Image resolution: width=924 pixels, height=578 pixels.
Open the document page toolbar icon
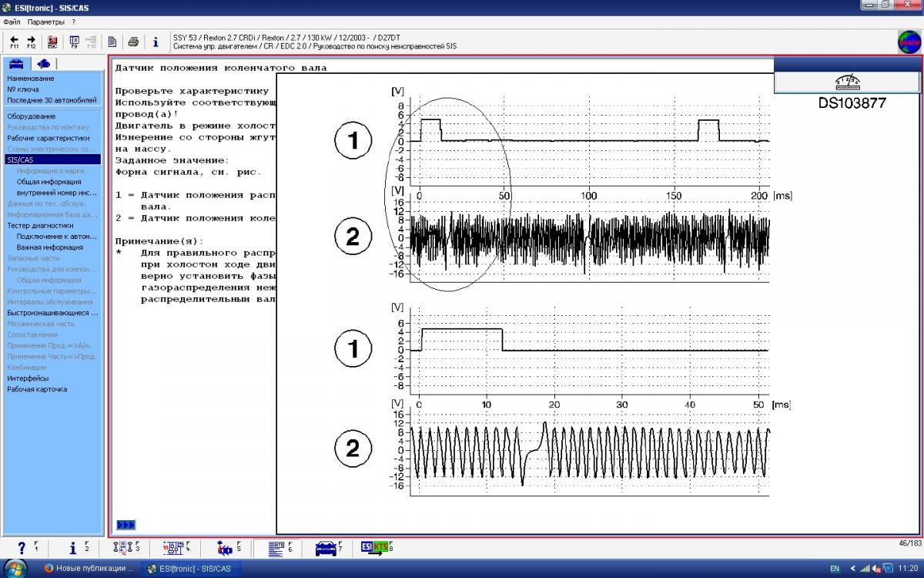(112, 42)
